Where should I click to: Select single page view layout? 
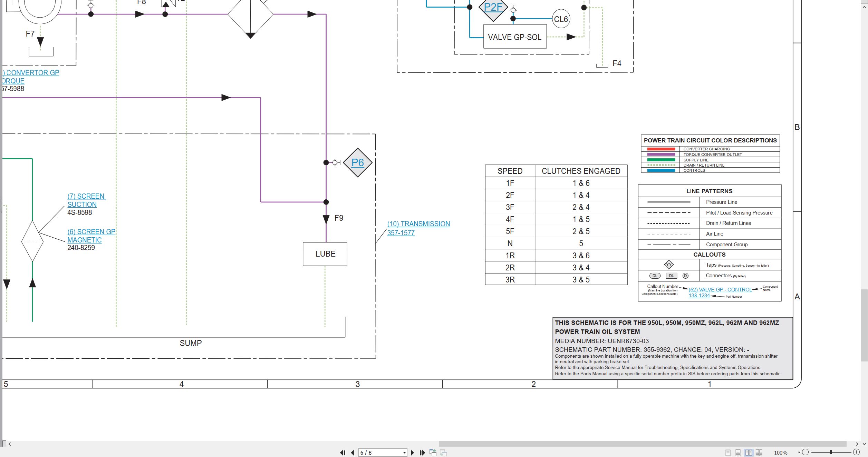coord(728,453)
